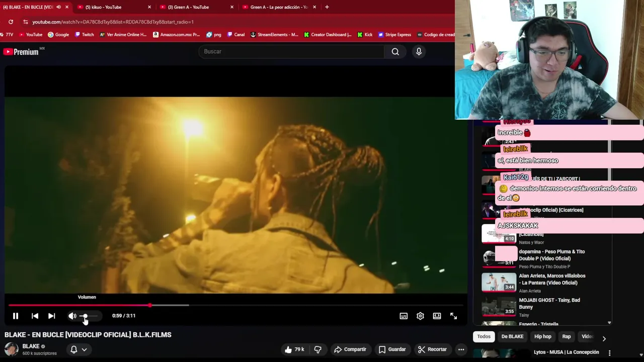
Task: Pause the video with the pause button
Action: [x=16, y=316]
